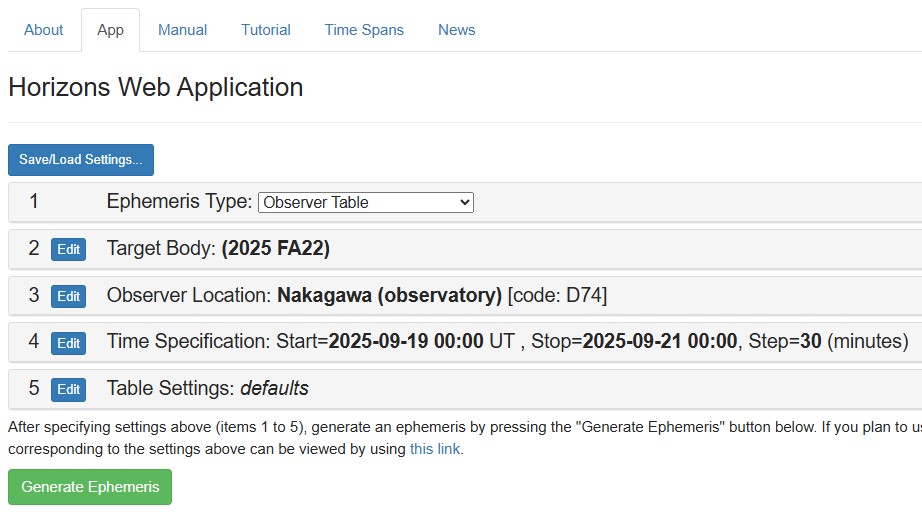Edit the Observer Location setting
The image size is (922, 514).
[68, 296]
